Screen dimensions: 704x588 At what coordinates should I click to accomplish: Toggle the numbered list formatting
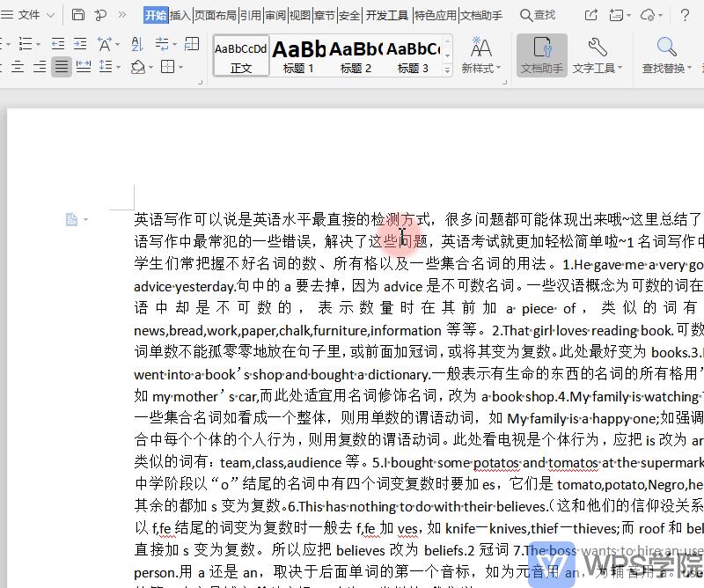25,42
